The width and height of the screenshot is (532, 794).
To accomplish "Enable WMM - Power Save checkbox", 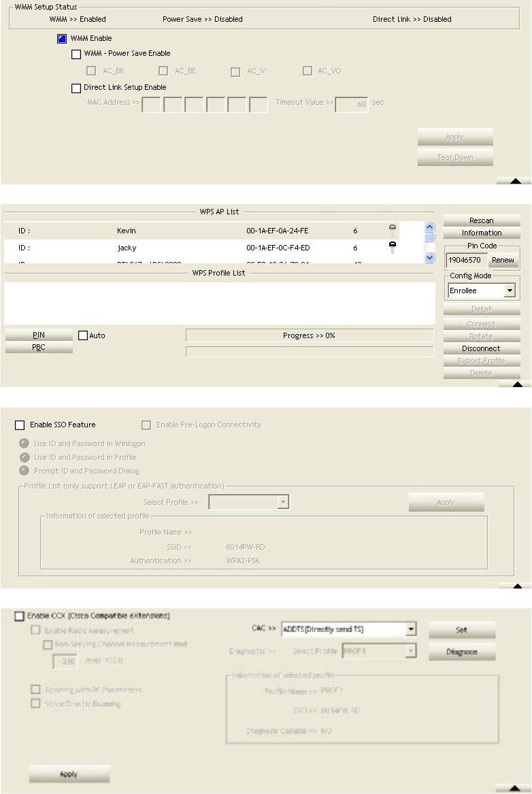I will tap(76, 54).
